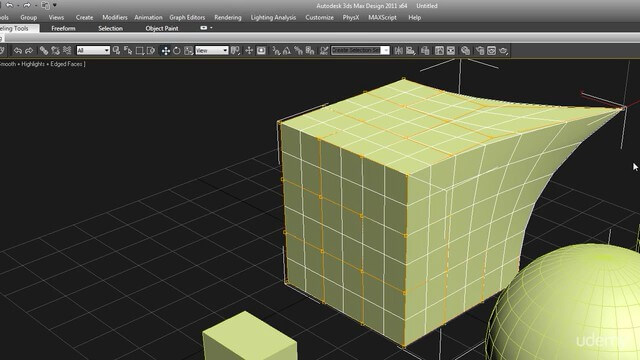640x360 pixels.
Task: Open the View reference coordinate dropdown
Action: 211,51
